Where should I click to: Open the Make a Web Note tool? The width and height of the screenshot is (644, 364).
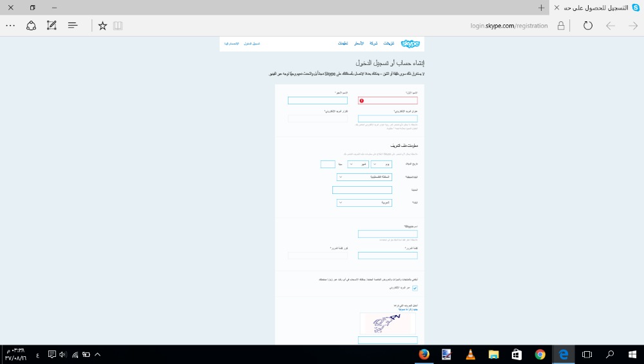(52, 26)
